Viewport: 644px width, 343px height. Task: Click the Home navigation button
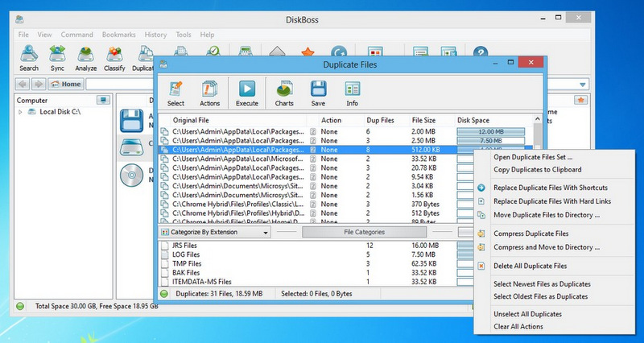click(x=66, y=84)
